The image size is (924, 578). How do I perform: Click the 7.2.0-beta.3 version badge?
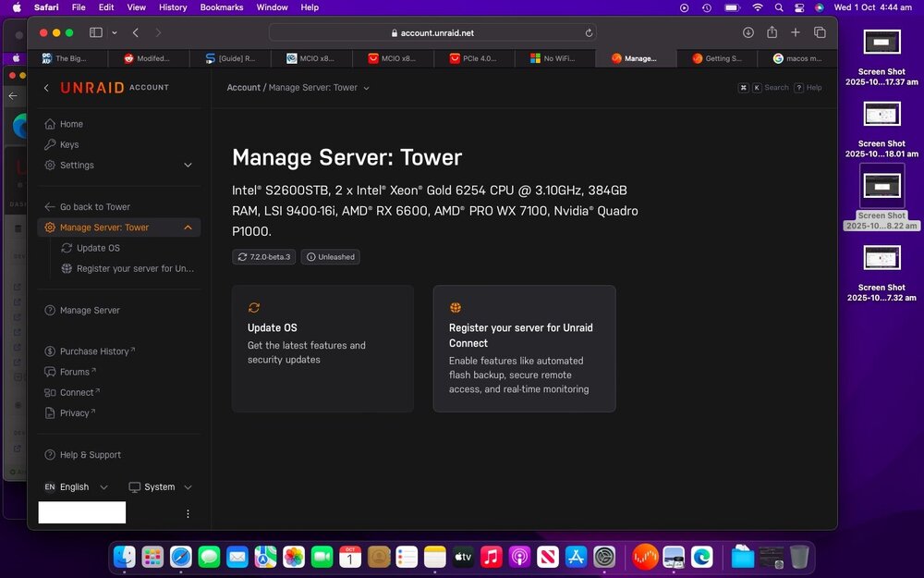point(264,257)
